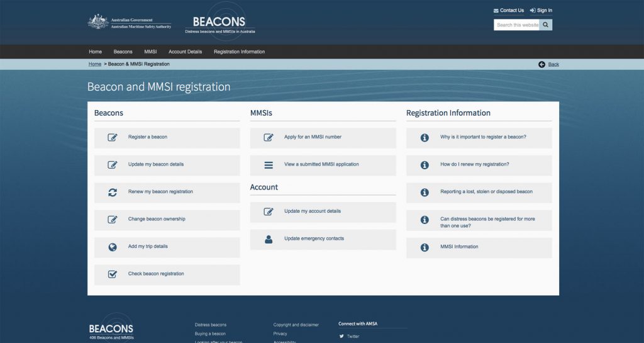Image resolution: width=644 pixels, height=343 pixels.
Task: Click Home in the breadcrumb trail
Action: [95, 64]
